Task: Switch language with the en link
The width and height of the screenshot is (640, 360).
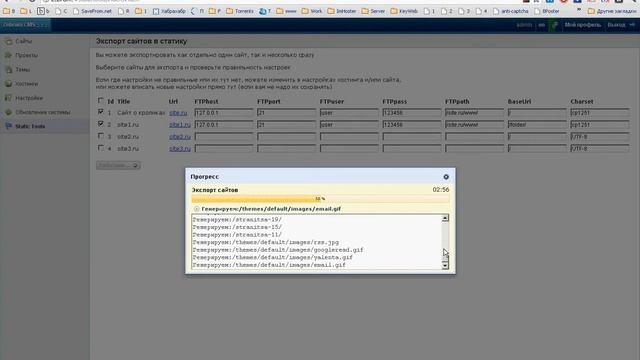Action: point(541,25)
